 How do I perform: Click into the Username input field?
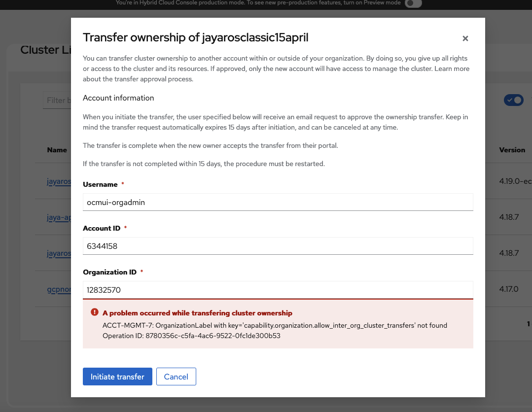(278, 202)
